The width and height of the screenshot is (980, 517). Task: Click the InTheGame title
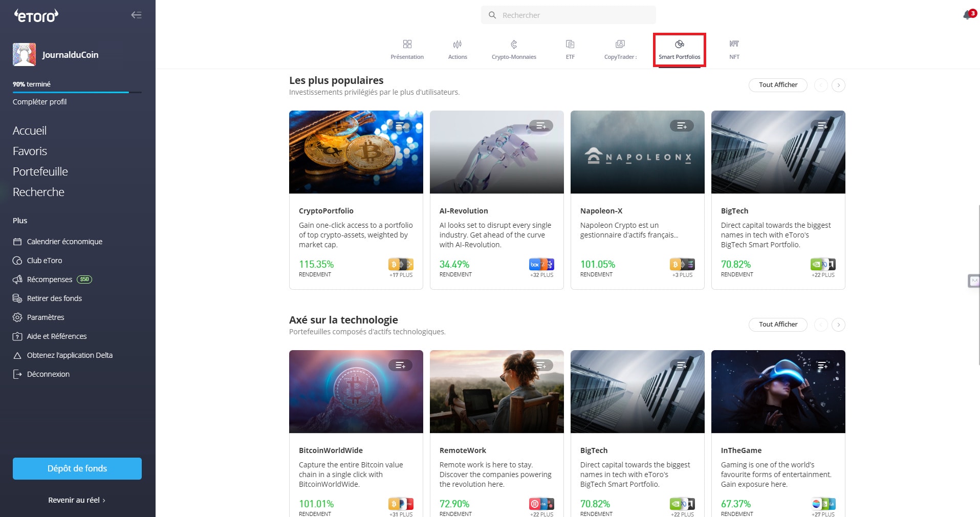coord(741,450)
